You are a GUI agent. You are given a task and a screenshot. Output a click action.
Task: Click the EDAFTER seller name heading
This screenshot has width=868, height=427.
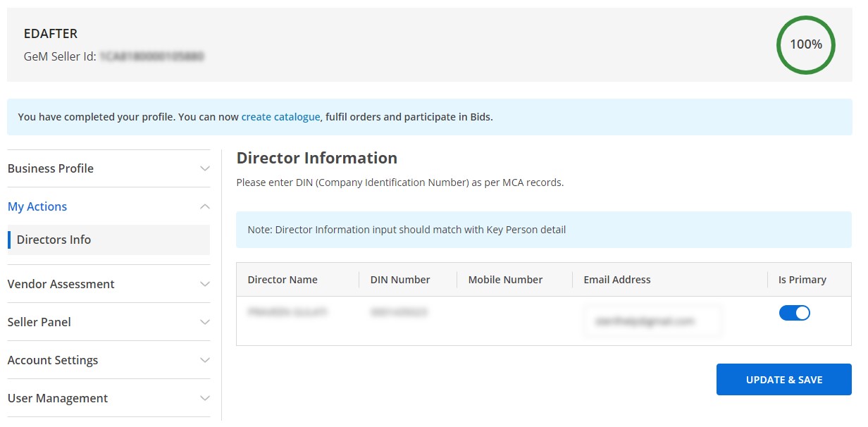tap(51, 34)
